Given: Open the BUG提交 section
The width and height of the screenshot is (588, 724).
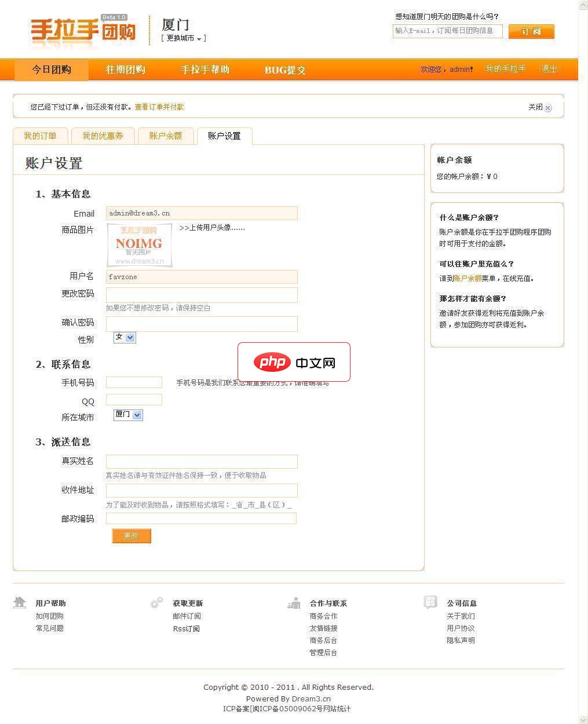Looking at the screenshot, I should coord(284,70).
